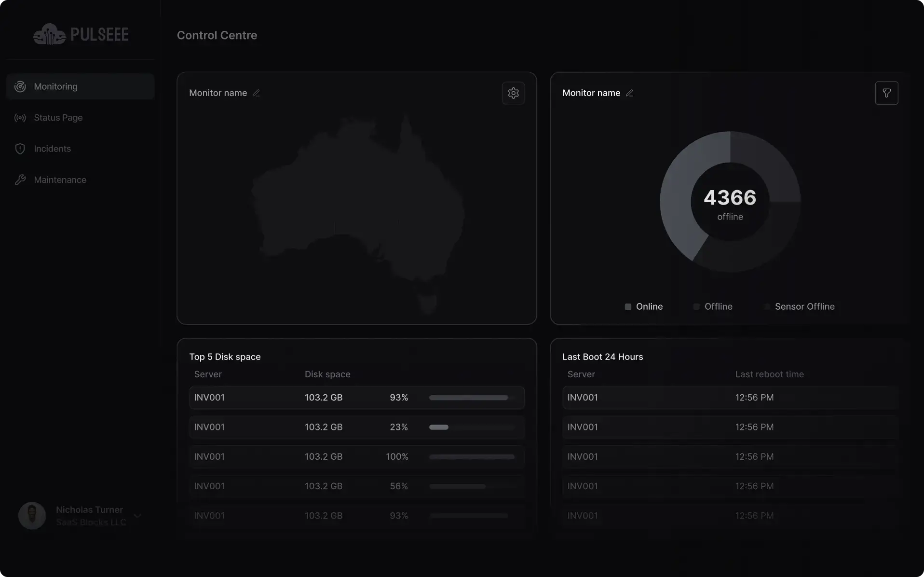This screenshot has height=577, width=924.
Task: Click the Maintenance wrench icon
Action: [x=20, y=180]
